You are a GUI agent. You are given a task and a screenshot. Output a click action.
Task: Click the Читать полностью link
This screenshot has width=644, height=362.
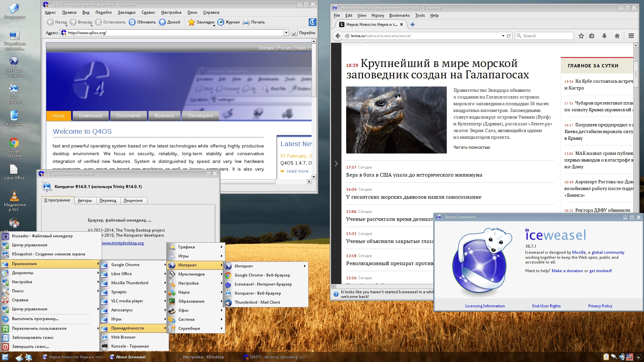[x=472, y=147]
